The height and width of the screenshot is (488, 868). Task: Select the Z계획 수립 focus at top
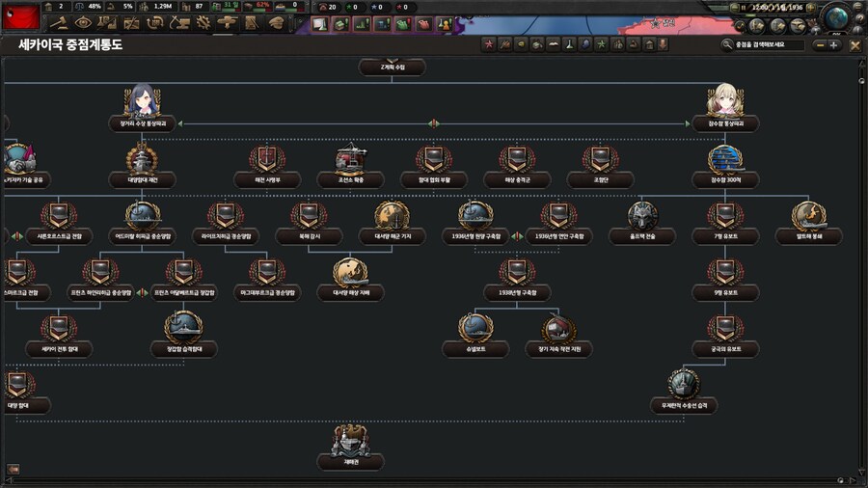[x=392, y=68]
